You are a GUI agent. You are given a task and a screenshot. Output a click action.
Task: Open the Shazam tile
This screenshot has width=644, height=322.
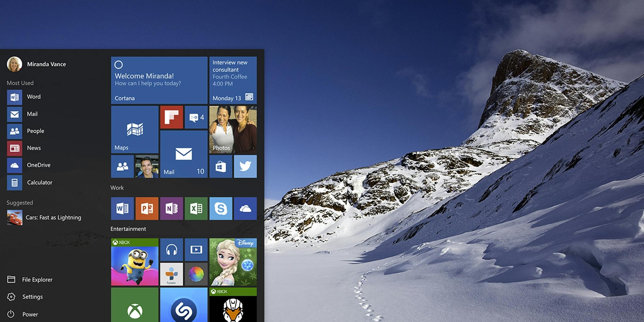coord(184,305)
